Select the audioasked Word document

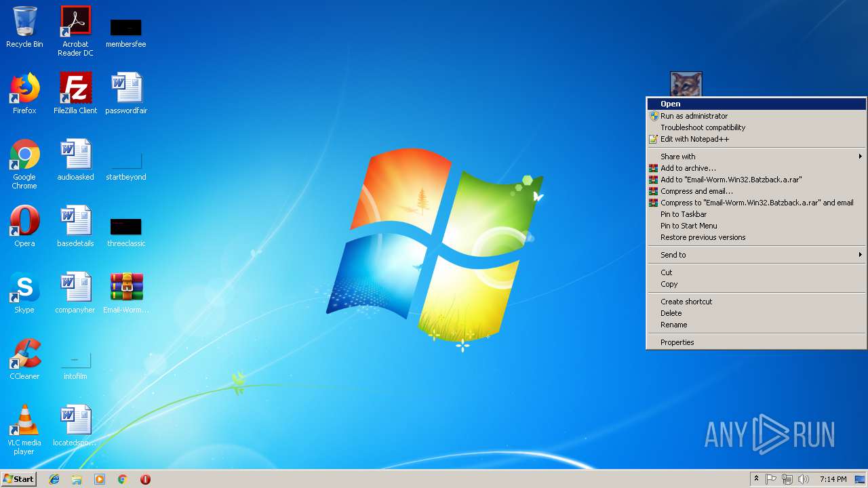tap(75, 160)
